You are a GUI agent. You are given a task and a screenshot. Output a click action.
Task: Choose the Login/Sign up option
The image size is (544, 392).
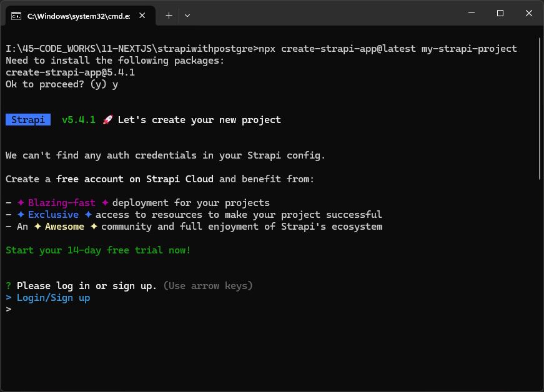coord(54,298)
